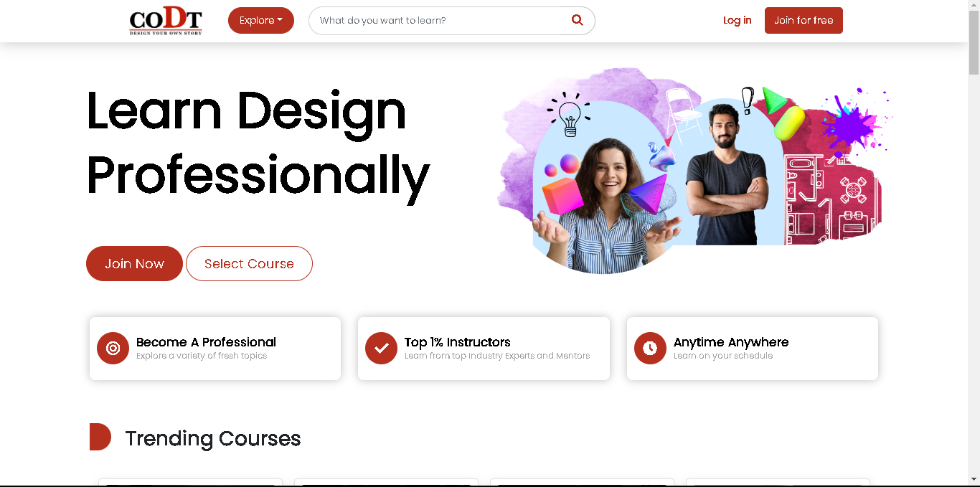Click the search magnifier icon
980x487 pixels.
coord(578,20)
